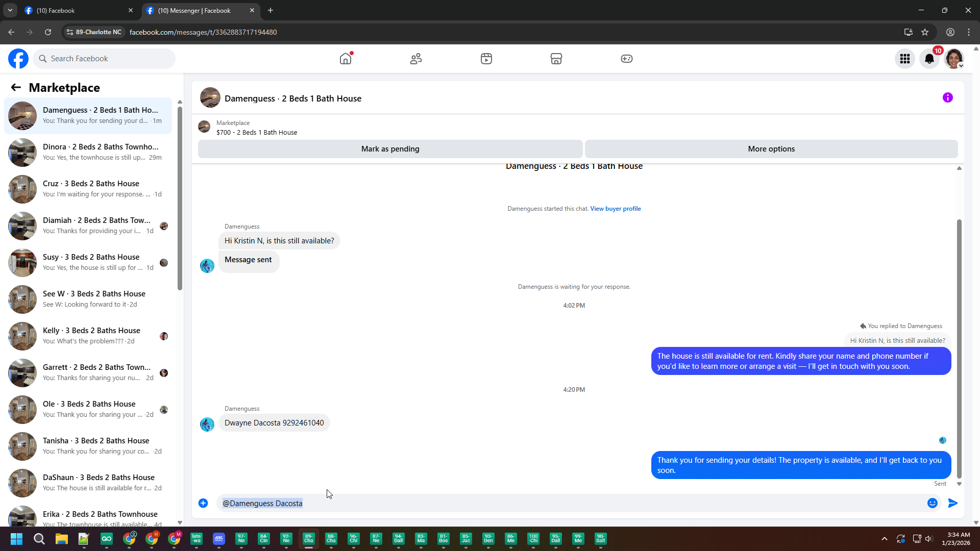Screen dimensions: 980x551
Task: Open the purple conversation information icon
Action: click(x=948, y=97)
